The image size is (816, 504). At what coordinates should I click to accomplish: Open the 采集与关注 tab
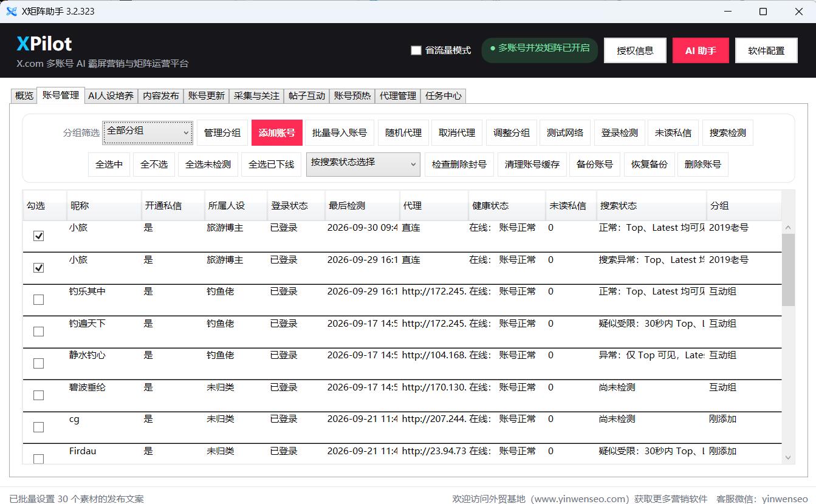click(256, 96)
